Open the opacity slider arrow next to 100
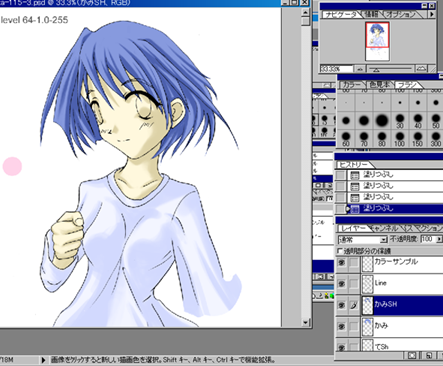 [439, 239]
